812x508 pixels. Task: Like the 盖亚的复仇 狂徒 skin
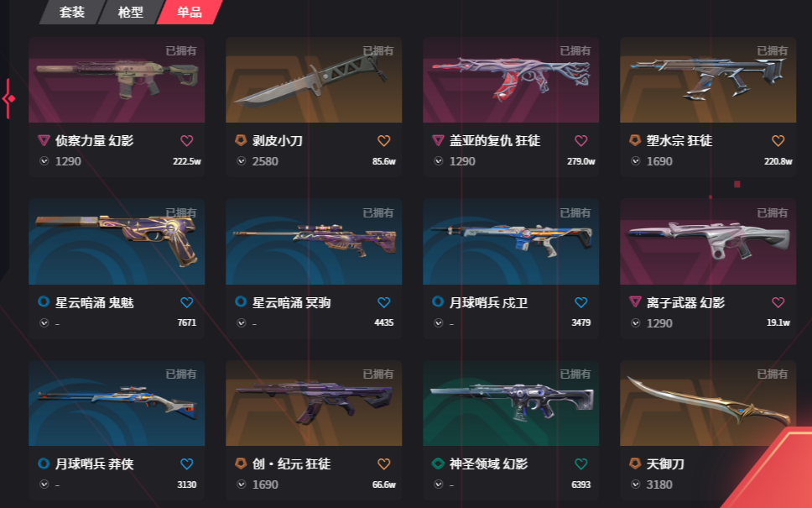tap(581, 140)
